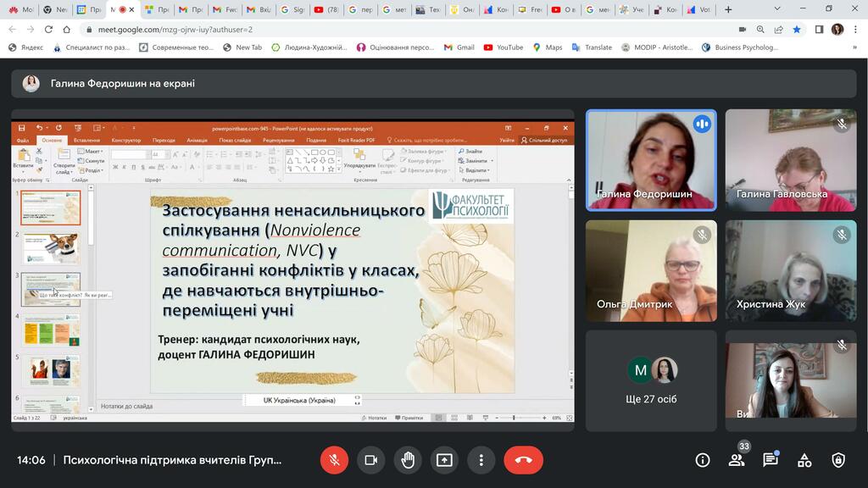
Task: Open host controls shield icon
Action: coord(838,460)
